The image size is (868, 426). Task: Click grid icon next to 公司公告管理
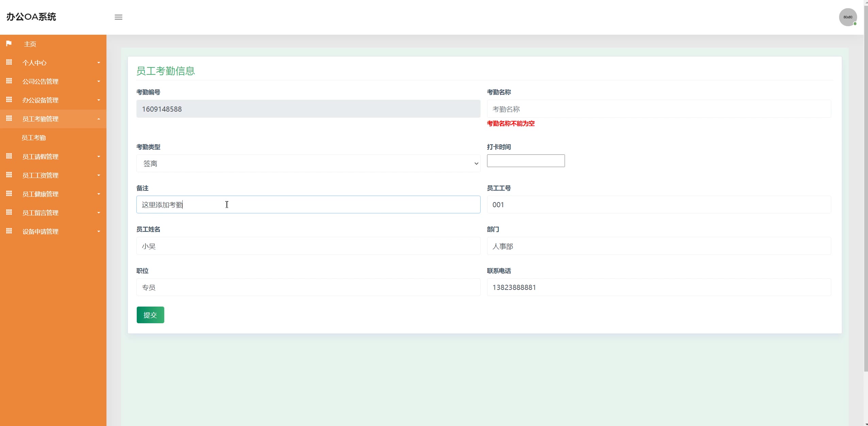pyautogui.click(x=9, y=81)
